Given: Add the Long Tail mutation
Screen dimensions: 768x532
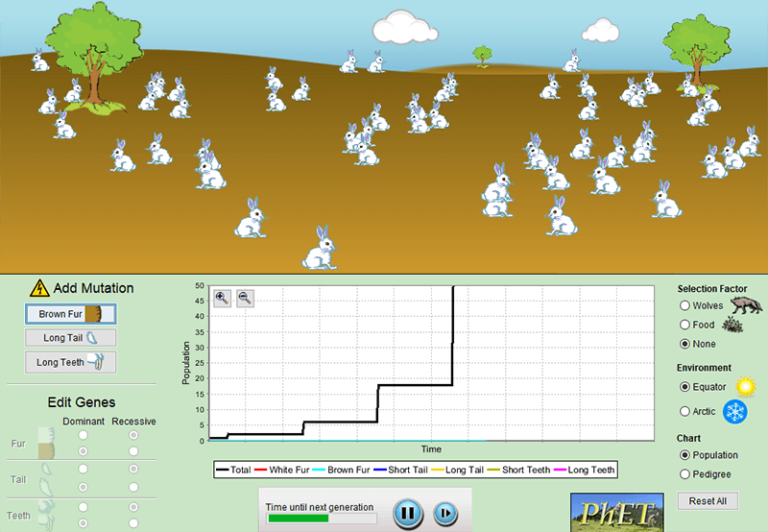Looking at the screenshot, I should coord(70,338).
